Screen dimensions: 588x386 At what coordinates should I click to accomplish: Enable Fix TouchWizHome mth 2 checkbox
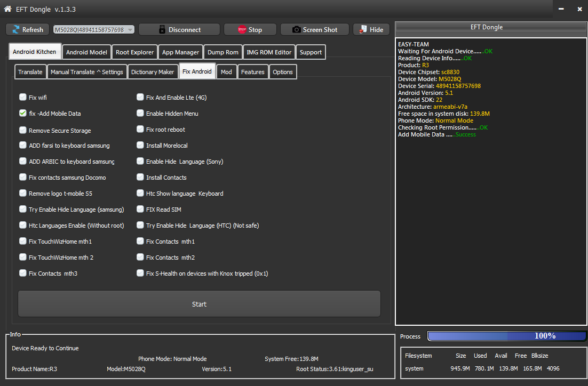point(23,257)
